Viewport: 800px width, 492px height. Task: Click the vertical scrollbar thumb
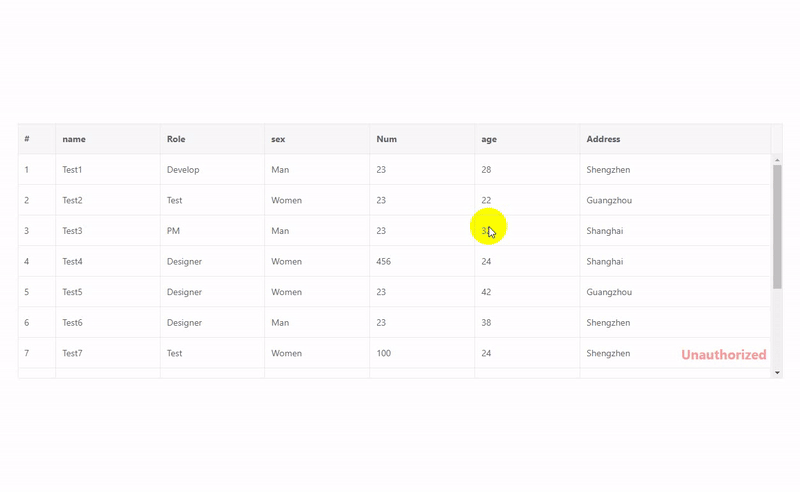coord(777,225)
